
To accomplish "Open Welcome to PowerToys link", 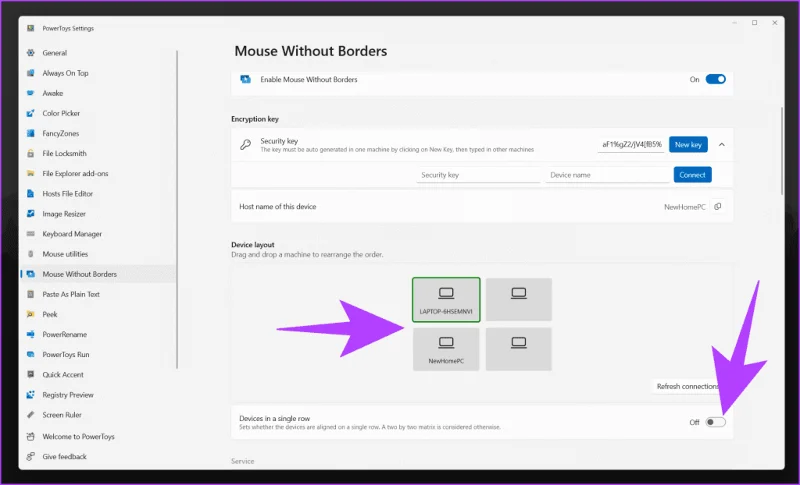I will coord(78,437).
